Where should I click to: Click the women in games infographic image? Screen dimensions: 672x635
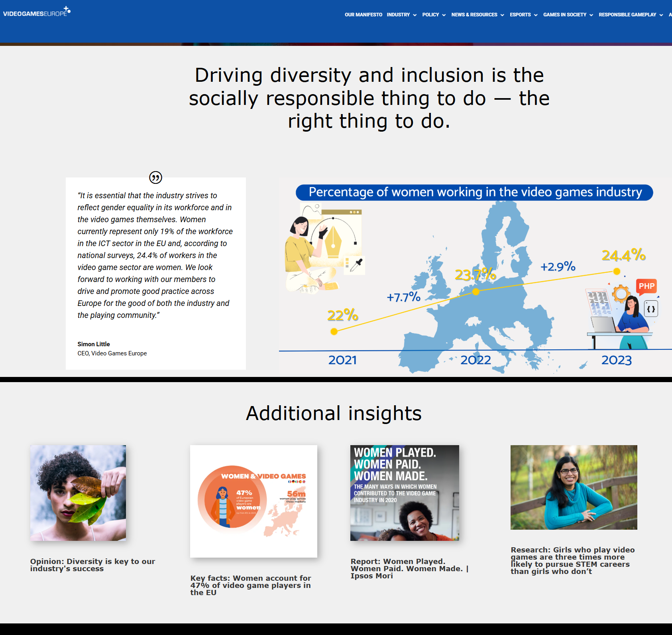click(475, 276)
